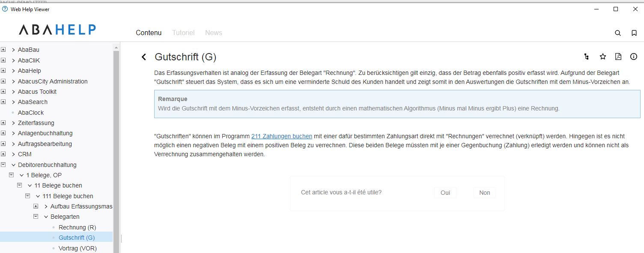Click the search magnifier icon
644x253 pixels.
pos(618,33)
